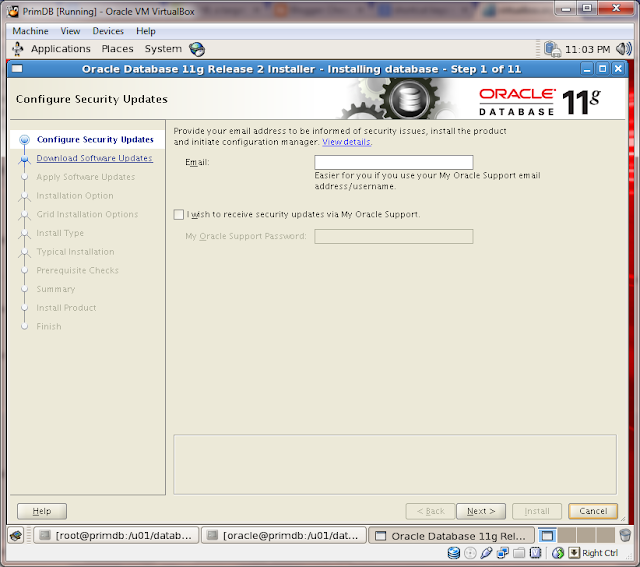Open the VirtualBox Machine menu
This screenshot has height=567, width=640.
click(x=30, y=31)
